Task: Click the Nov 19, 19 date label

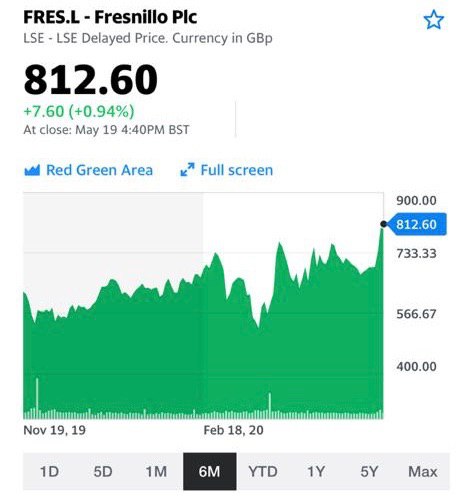Action: tap(55, 430)
